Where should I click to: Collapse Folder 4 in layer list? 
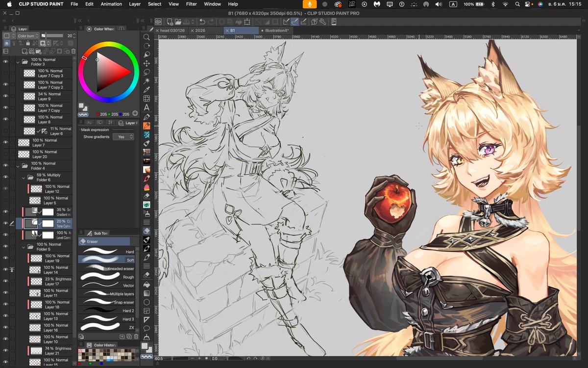click(18, 166)
